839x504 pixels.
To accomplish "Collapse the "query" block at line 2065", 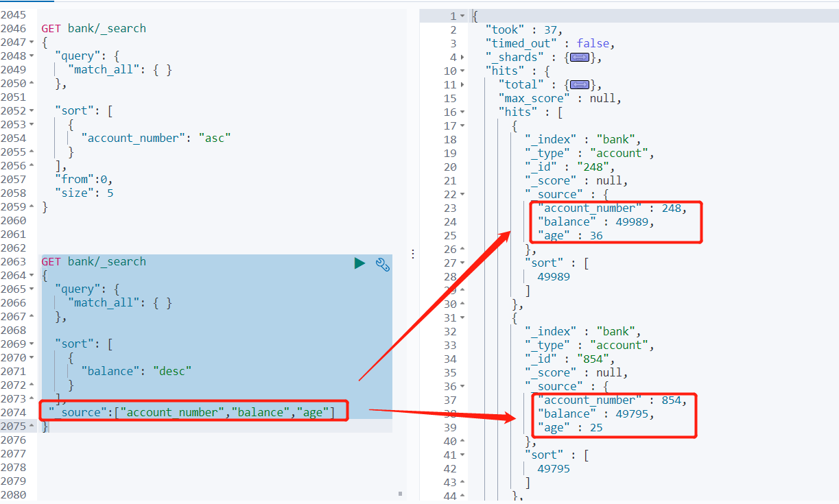I will 32,289.
